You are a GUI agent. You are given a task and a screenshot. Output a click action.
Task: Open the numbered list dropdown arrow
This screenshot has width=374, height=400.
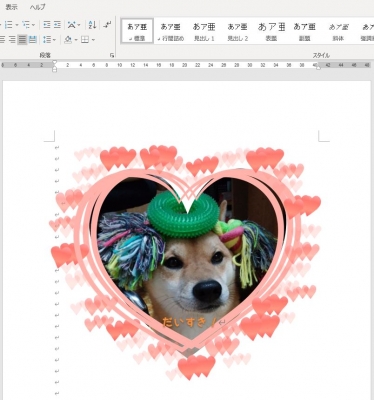coord(17,25)
